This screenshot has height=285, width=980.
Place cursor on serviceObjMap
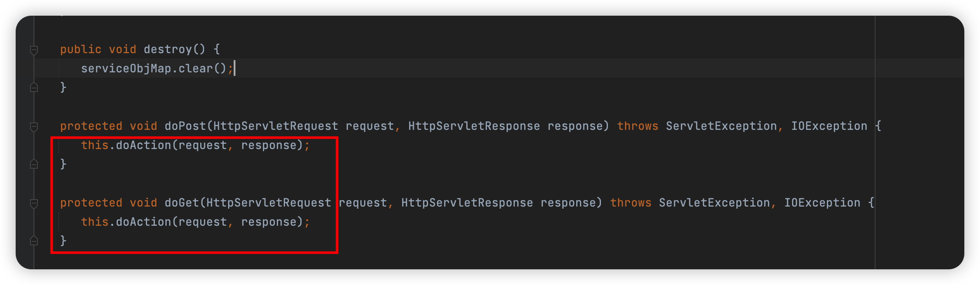126,68
